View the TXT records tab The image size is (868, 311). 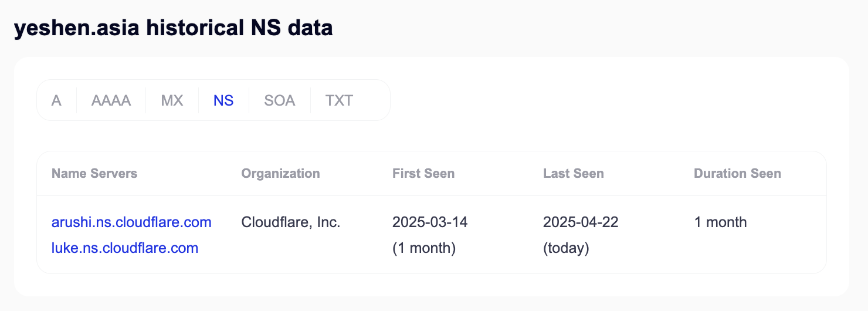click(x=339, y=100)
